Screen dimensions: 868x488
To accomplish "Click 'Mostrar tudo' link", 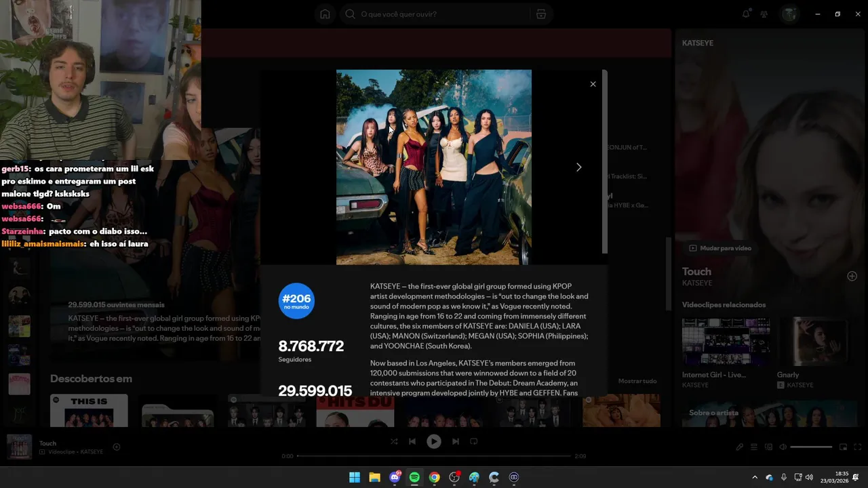I will [637, 381].
